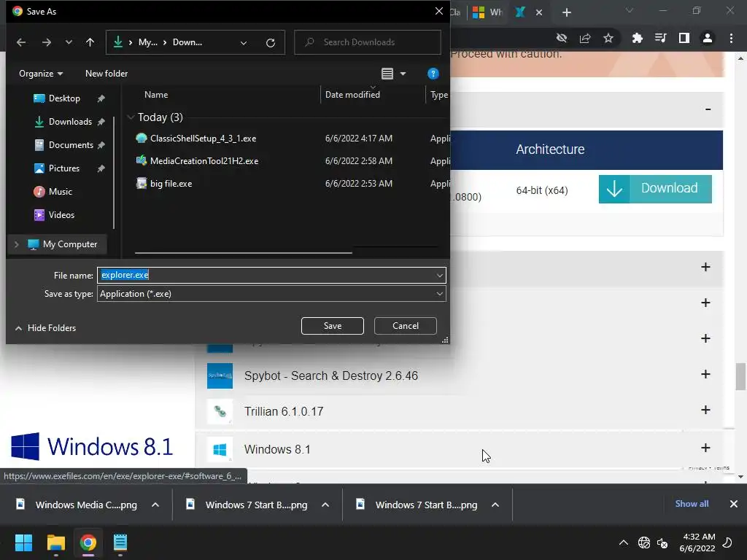Create a New folder
747x560 pixels.
(x=107, y=74)
